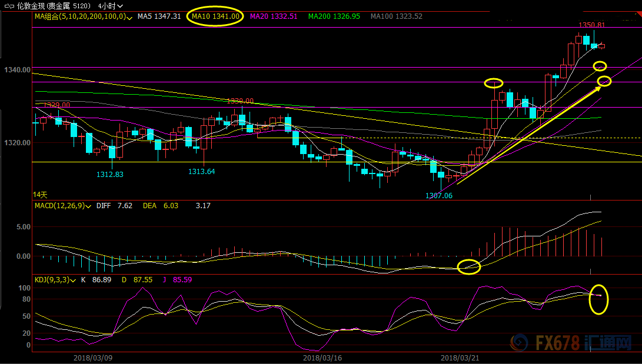The image size is (642, 364).
Task: Select the green MA200 1326.95 legend
Action: pyautogui.click(x=334, y=16)
